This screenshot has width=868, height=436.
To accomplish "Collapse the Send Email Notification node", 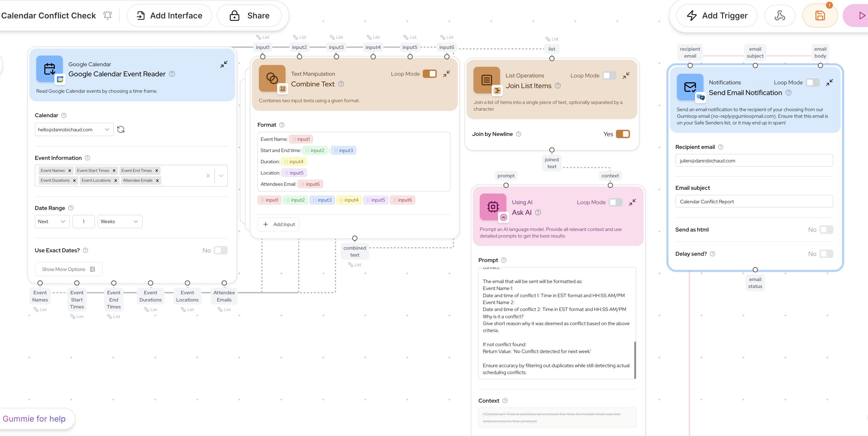I will coord(829,83).
